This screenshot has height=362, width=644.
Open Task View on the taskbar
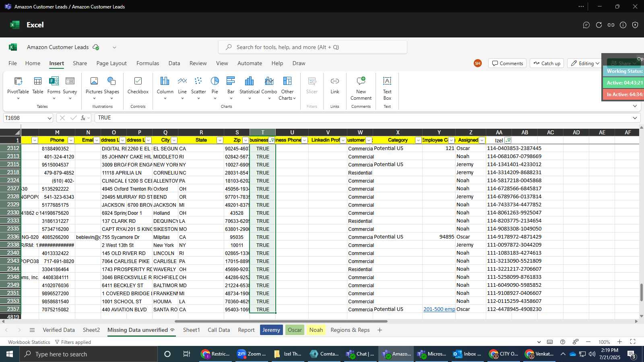point(186,354)
